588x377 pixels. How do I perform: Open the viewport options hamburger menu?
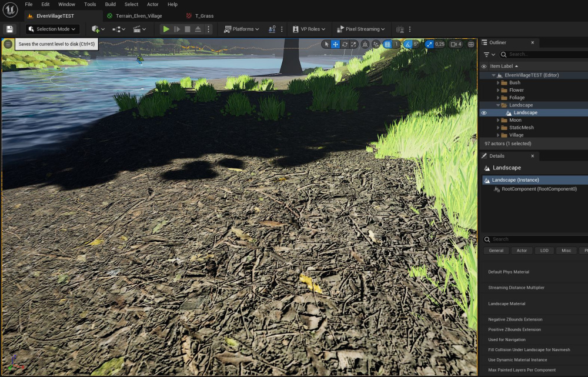8,44
